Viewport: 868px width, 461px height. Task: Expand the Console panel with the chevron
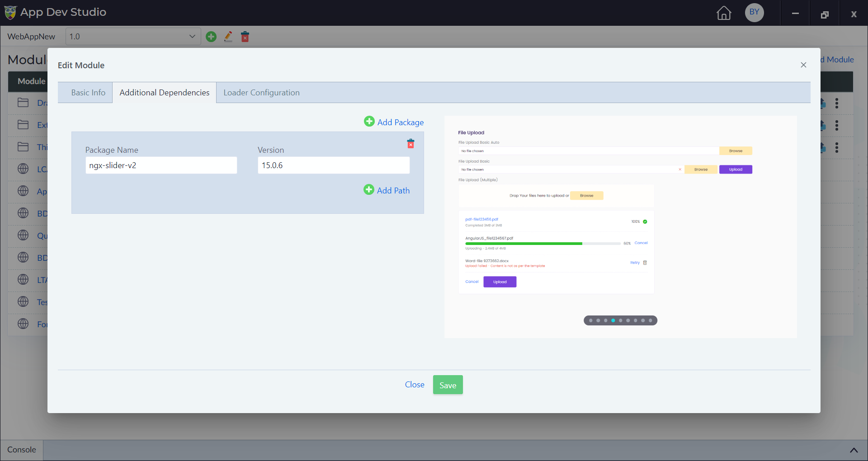[854, 450]
